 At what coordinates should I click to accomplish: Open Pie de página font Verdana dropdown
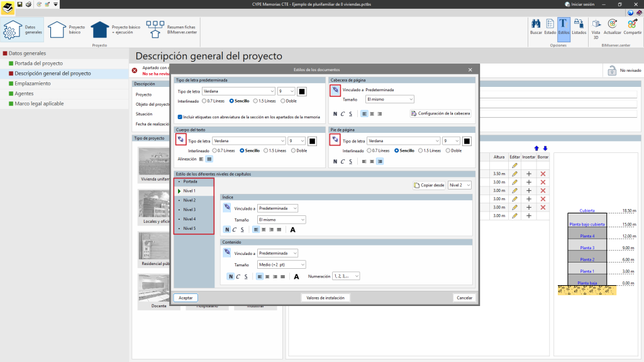pos(403,141)
